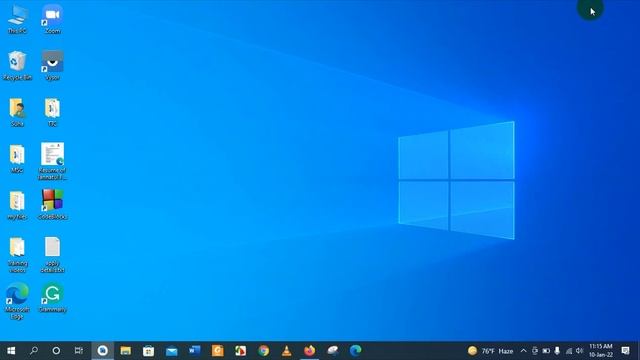
Task: Select the Vysor desktop shortcut
Action: (52, 65)
